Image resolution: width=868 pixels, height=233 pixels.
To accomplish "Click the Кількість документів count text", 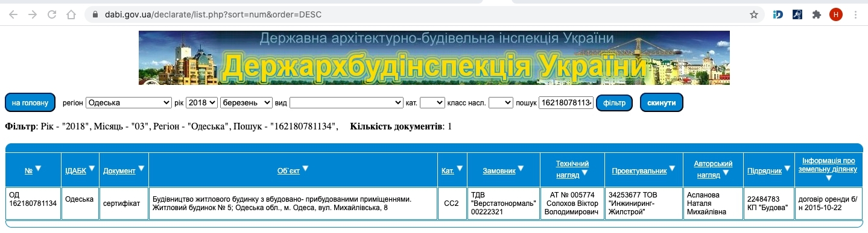I will (401, 126).
